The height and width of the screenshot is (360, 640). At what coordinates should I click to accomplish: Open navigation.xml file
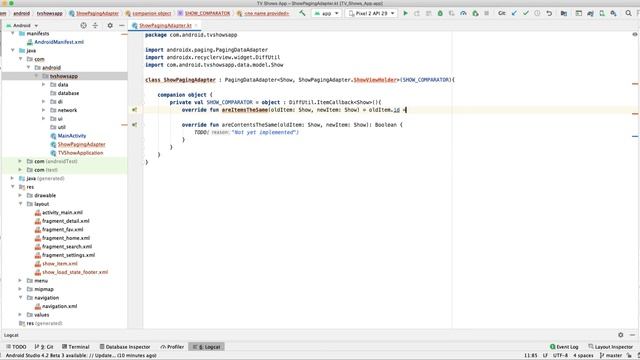point(59,307)
